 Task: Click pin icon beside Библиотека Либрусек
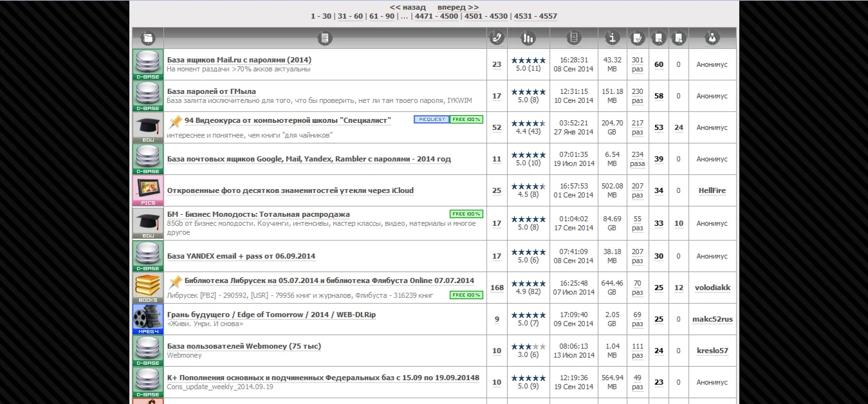pos(175,281)
